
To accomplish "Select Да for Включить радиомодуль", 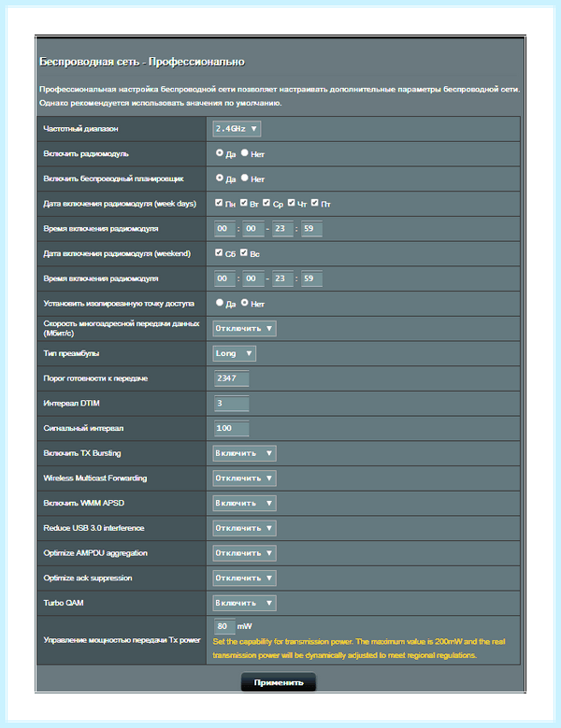I will click(x=219, y=152).
